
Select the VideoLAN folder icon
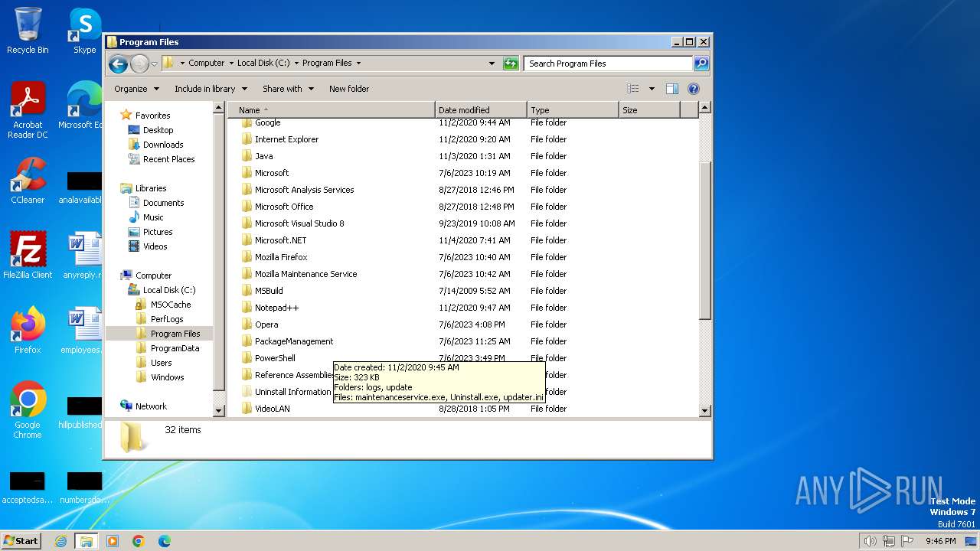247,409
